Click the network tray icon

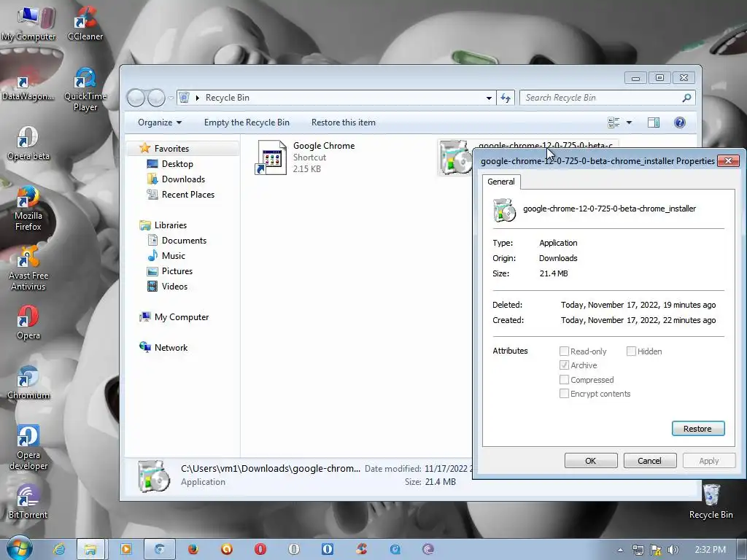tap(638, 550)
